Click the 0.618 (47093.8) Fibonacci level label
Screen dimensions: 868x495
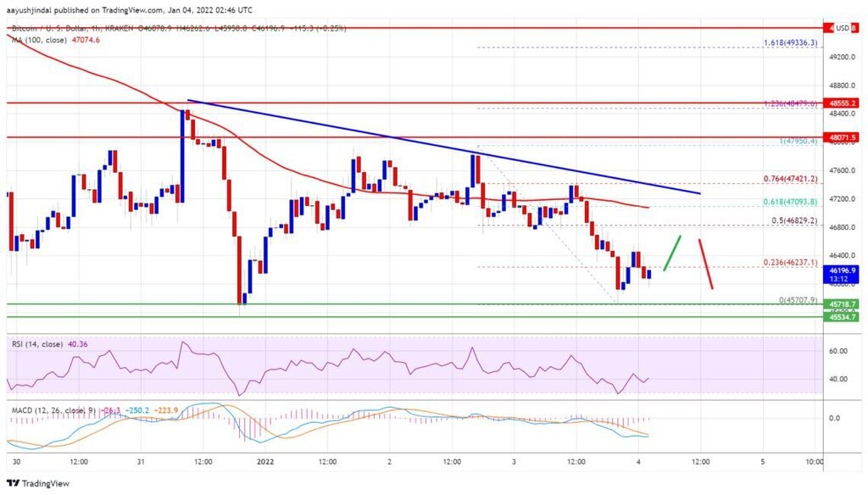791,202
